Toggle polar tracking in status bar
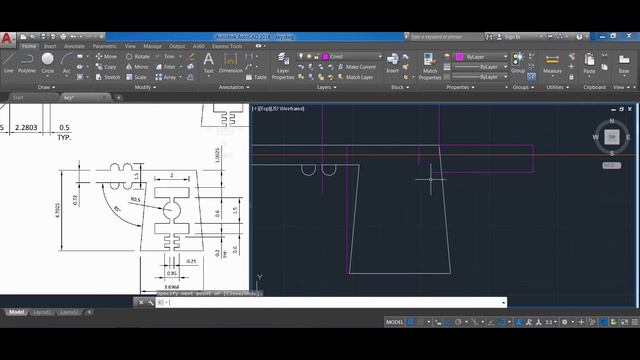The width and height of the screenshot is (640, 360). click(x=458, y=322)
